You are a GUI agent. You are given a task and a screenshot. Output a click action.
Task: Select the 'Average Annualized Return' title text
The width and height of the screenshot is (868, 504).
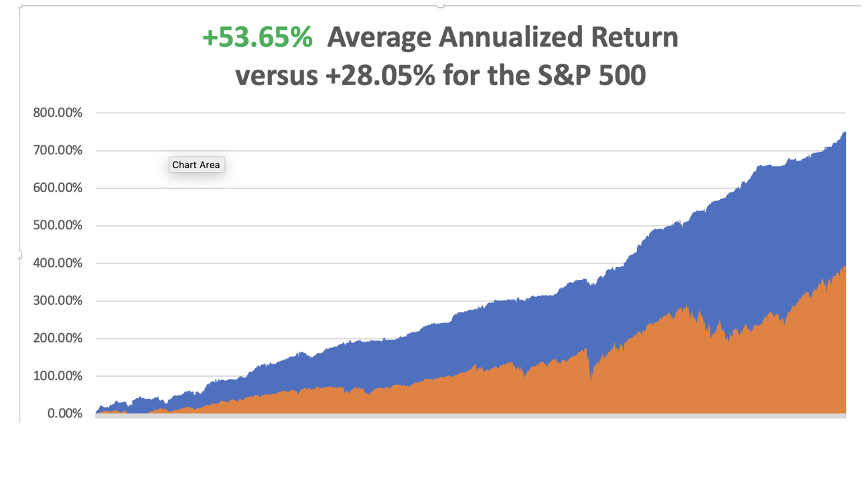(x=502, y=38)
